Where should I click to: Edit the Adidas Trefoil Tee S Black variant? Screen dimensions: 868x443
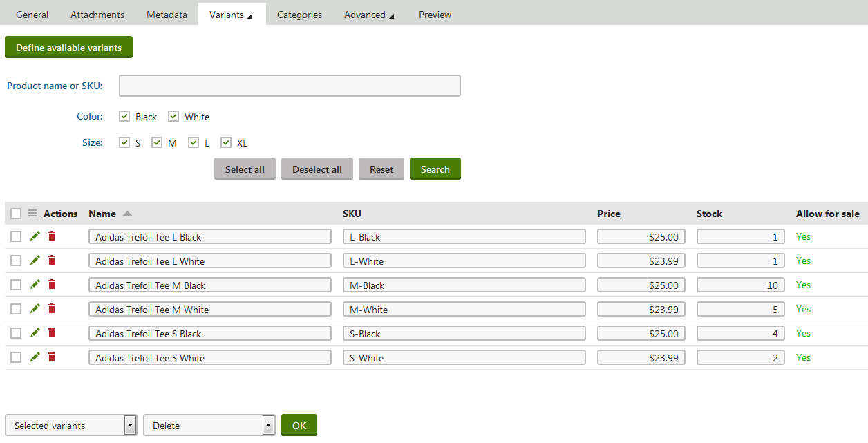pyautogui.click(x=35, y=333)
